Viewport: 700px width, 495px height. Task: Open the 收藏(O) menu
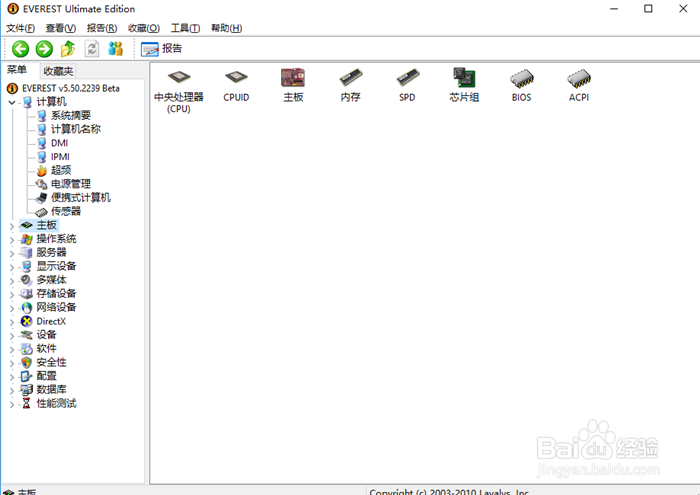click(144, 28)
